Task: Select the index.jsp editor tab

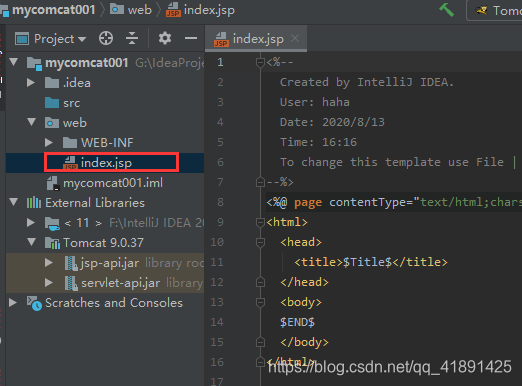Action: click(256, 39)
